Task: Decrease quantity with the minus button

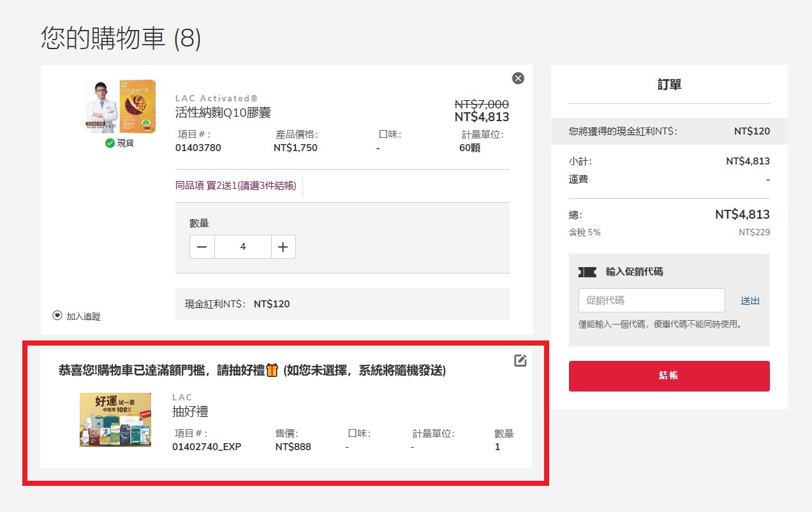Action: pyautogui.click(x=202, y=247)
